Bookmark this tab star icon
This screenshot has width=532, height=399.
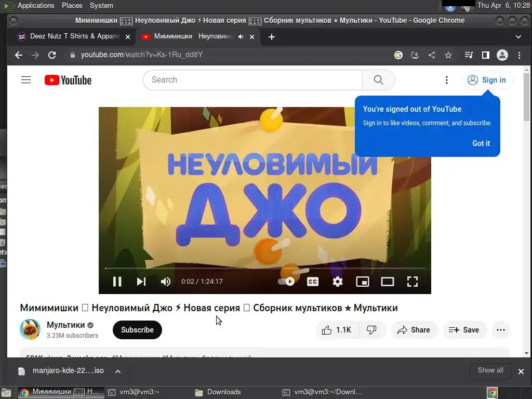(448, 55)
